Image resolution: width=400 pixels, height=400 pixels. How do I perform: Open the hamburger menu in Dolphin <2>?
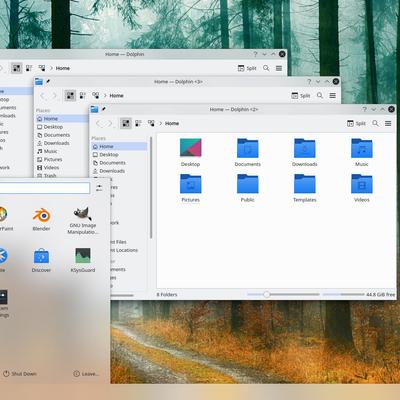[388, 123]
